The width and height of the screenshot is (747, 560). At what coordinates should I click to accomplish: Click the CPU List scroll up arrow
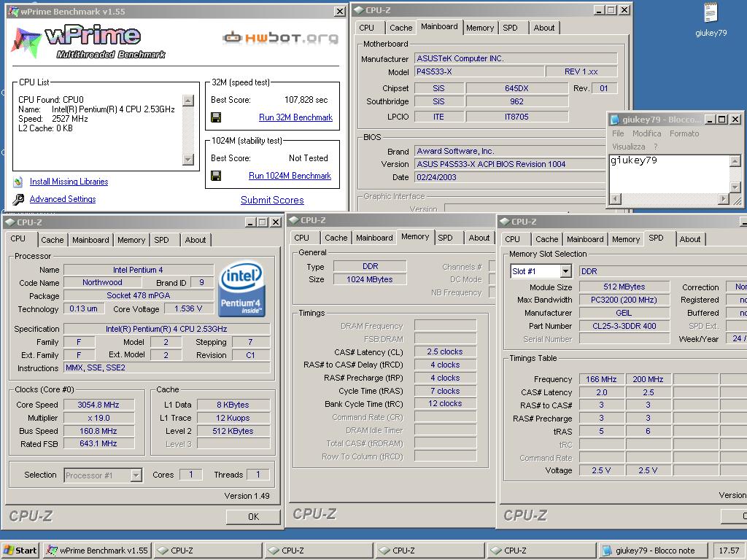pyautogui.click(x=188, y=101)
